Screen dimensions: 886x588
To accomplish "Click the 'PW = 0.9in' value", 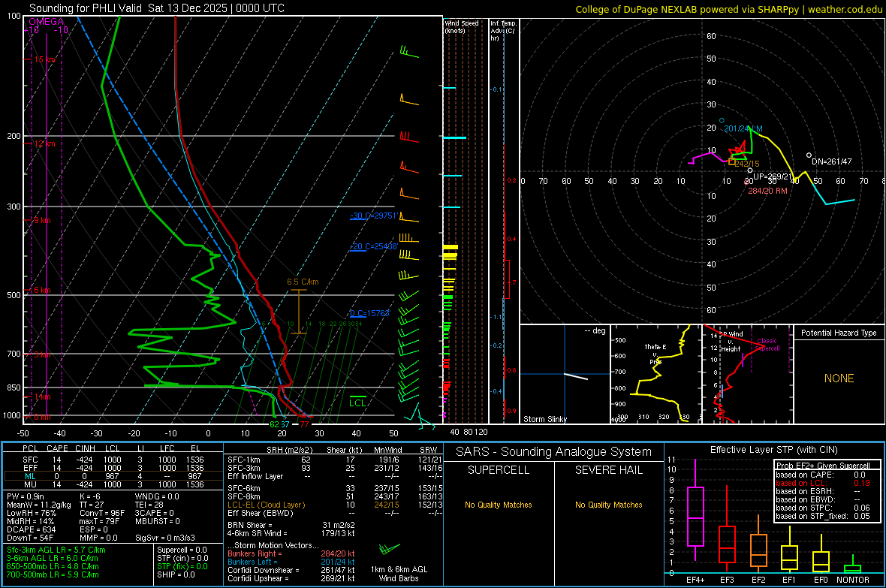I will click(x=26, y=496).
